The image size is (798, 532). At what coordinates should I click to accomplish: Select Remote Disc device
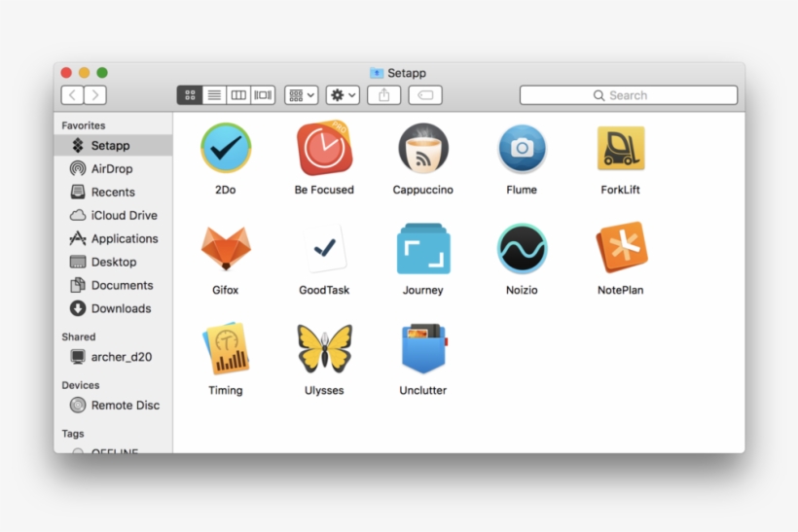tap(113, 406)
